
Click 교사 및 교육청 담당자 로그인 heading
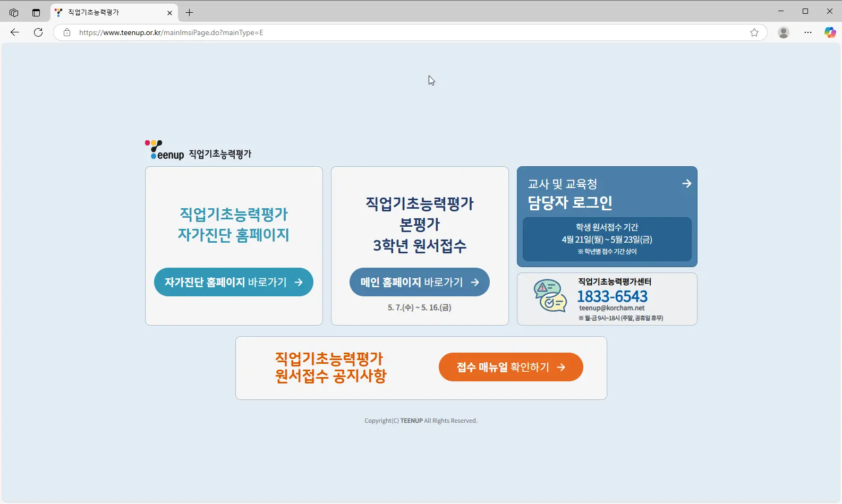coord(570,194)
